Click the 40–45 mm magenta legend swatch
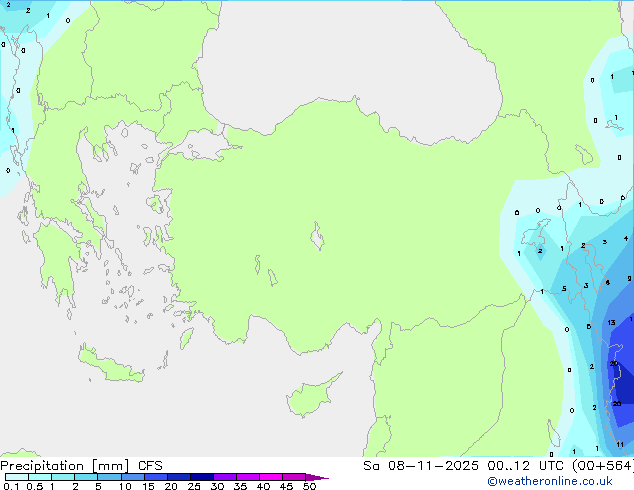This screenshot has height=490, width=634. tap(271, 477)
